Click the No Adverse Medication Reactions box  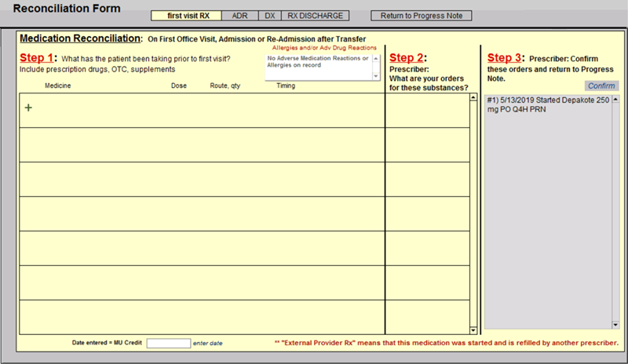point(318,66)
